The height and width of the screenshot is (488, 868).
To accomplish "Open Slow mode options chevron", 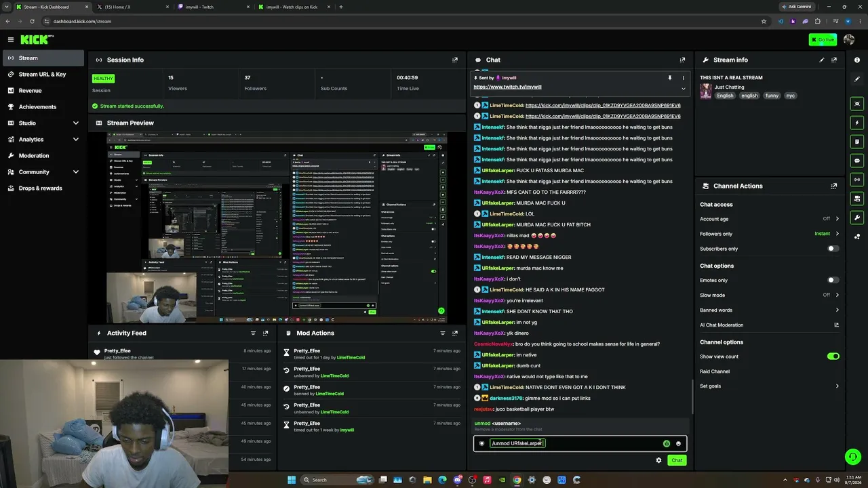I will coord(837,295).
